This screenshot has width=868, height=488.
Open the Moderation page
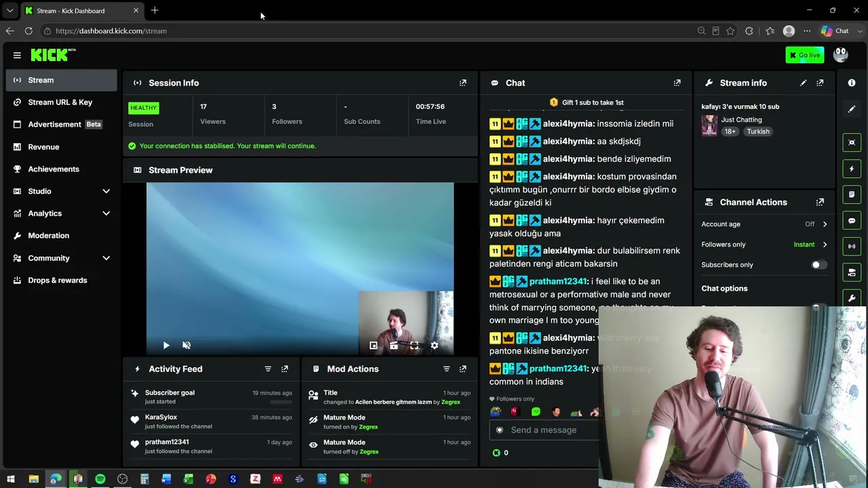pyautogui.click(x=61, y=236)
